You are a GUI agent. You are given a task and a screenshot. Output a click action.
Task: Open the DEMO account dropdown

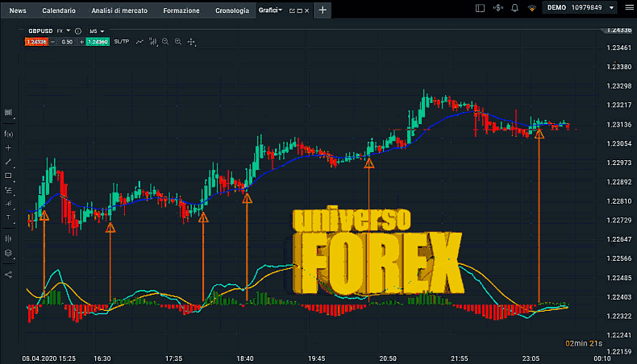point(582,8)
